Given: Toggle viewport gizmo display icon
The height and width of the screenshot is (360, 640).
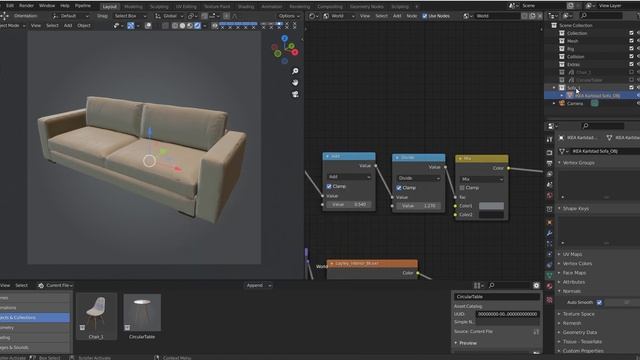Looking at the screenshot, I should tap(131, 25).
